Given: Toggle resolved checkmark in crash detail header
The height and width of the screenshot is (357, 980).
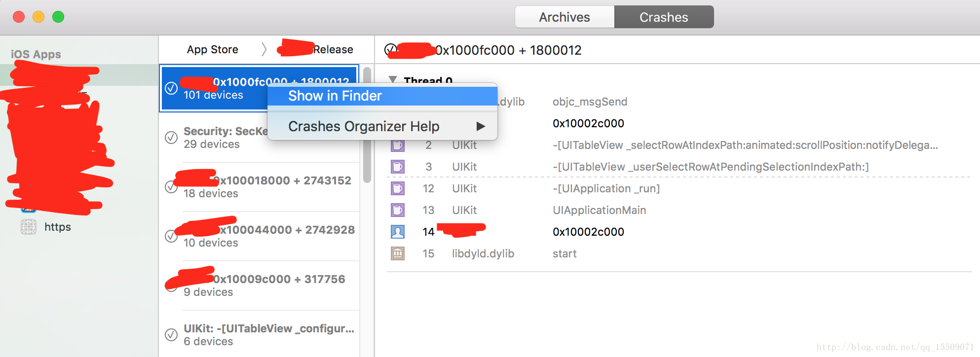Looking at the screenshot, I should [x=390, y=49].
